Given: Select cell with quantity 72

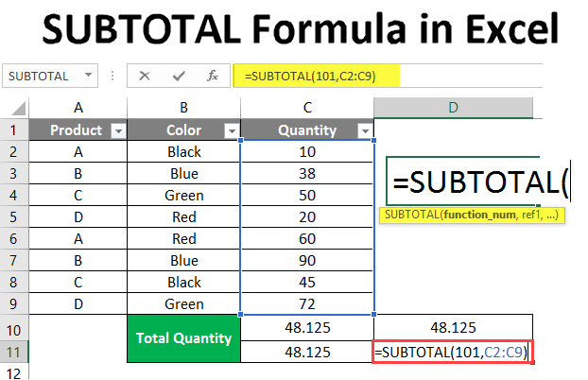Looking at the screenshot, I should click(x=307, y=304).
